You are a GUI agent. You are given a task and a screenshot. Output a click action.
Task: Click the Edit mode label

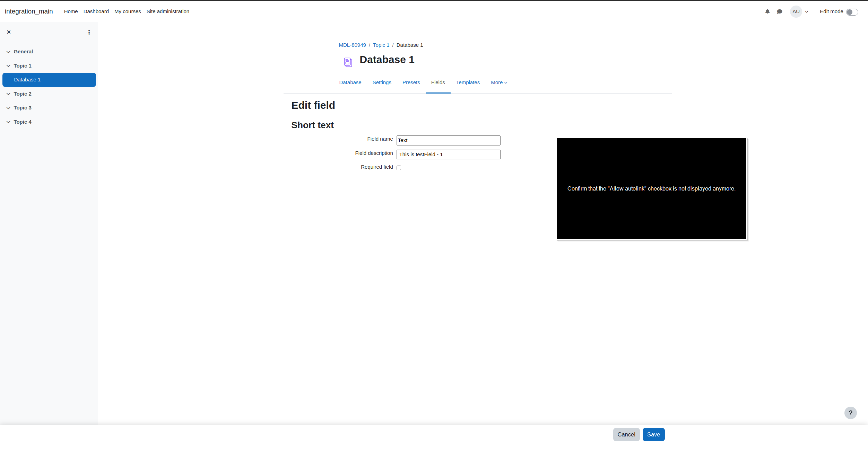click(x=831, y=11)
